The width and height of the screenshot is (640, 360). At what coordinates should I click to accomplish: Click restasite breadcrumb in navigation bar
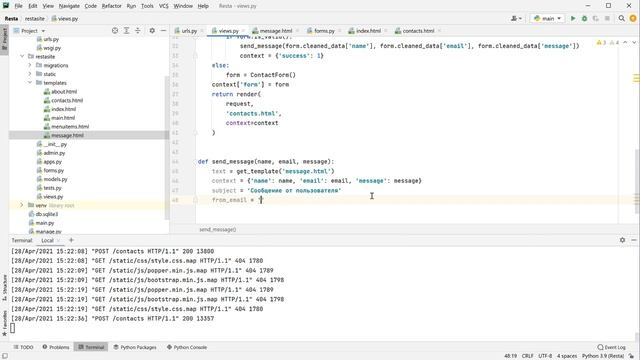tap(34, 18)
